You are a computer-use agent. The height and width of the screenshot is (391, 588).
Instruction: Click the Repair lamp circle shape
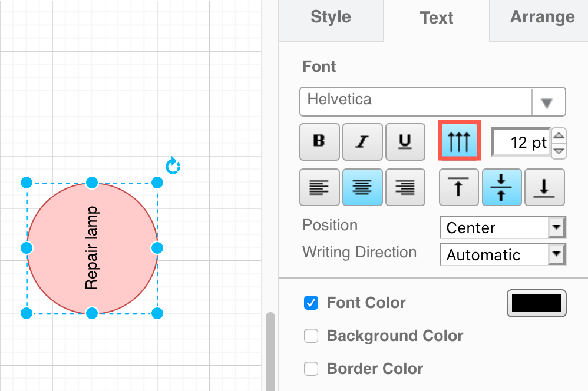pyautogui.click(x=91, y=247)
